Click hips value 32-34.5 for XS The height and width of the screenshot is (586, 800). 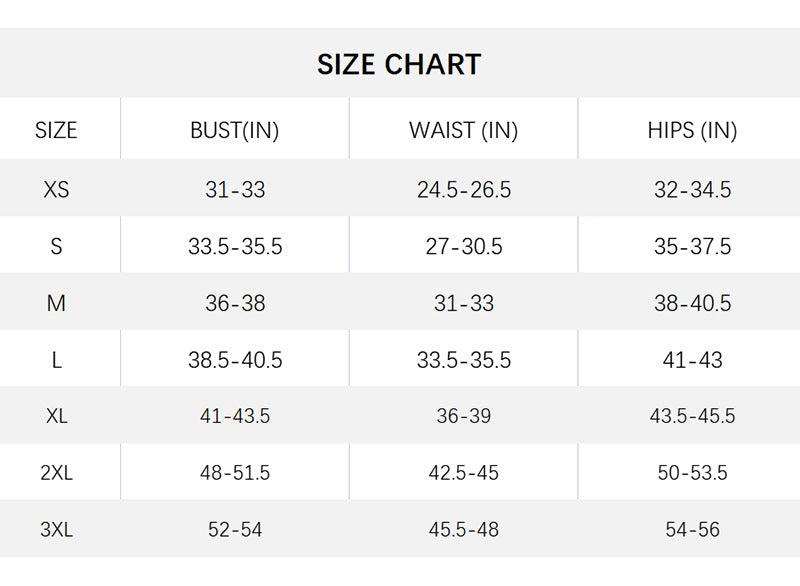coord(692,189)
